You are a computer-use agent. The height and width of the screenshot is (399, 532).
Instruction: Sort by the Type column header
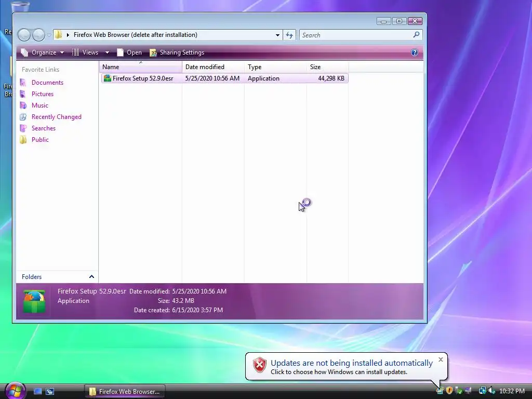(x=275, y=67)
